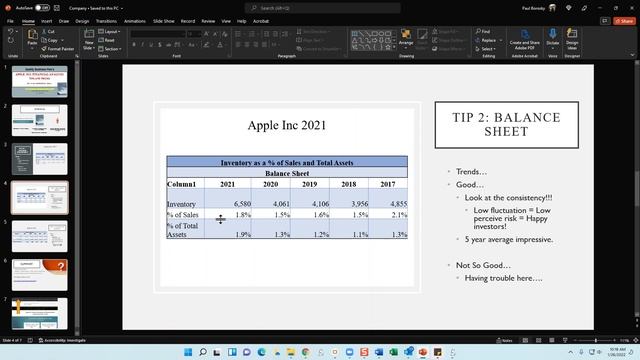
Task: Click the Find button
Action: pos(483,31)
